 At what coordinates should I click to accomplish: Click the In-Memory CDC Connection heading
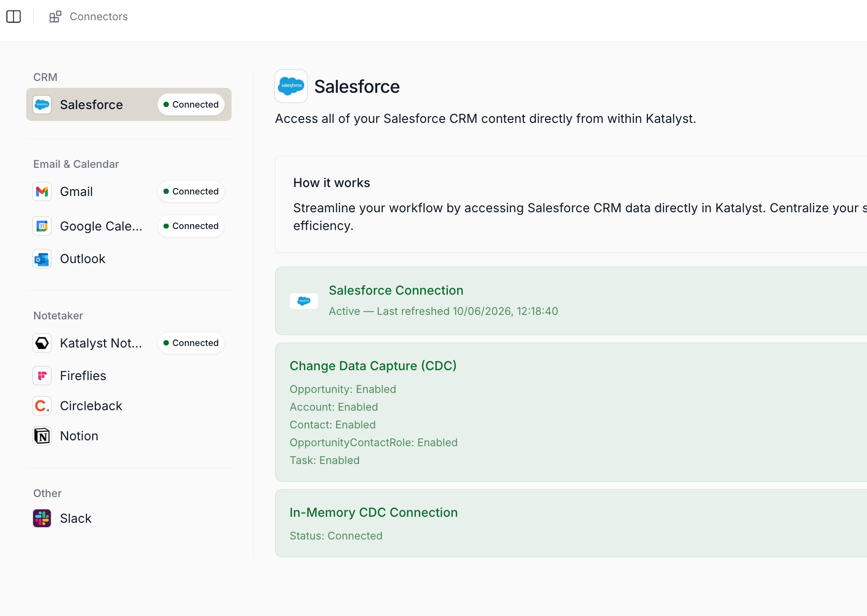[x=374, y=512]
